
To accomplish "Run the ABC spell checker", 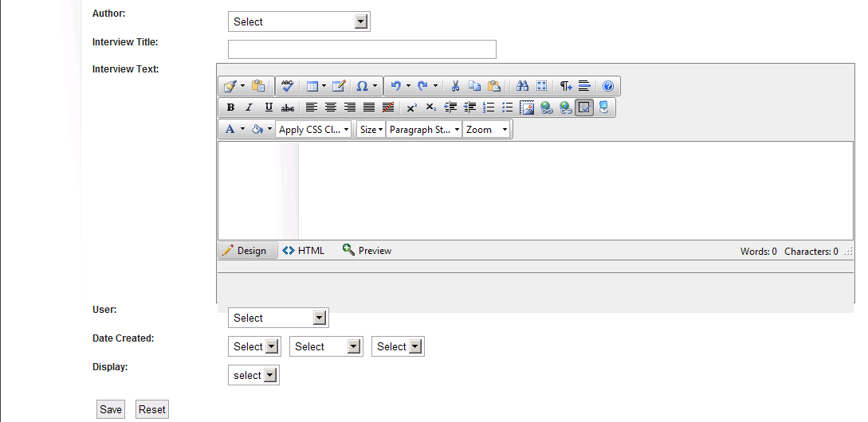I will point(287,86).
